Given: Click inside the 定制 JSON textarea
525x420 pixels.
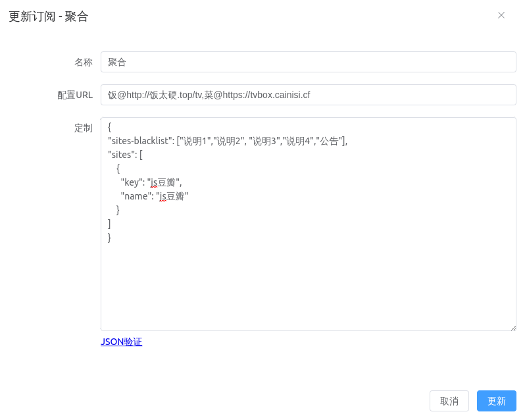Looking at the screenshot, I should 308,224.
